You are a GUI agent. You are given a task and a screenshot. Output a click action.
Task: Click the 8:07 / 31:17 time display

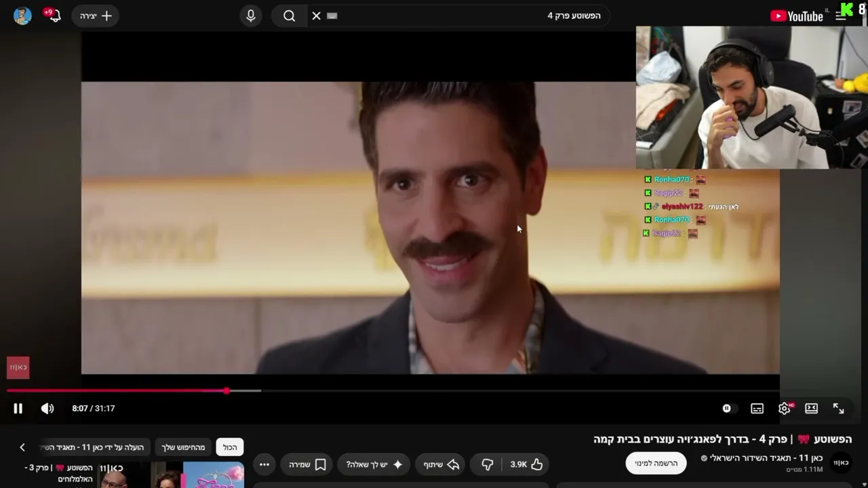coord(94,409)
